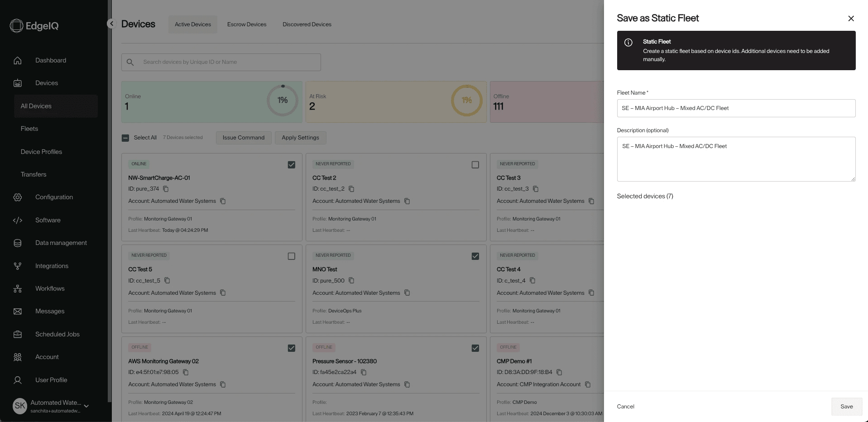Cancel the static fleet dialog
The height and width of the screenshot is (422, 868).
point(625,407)
